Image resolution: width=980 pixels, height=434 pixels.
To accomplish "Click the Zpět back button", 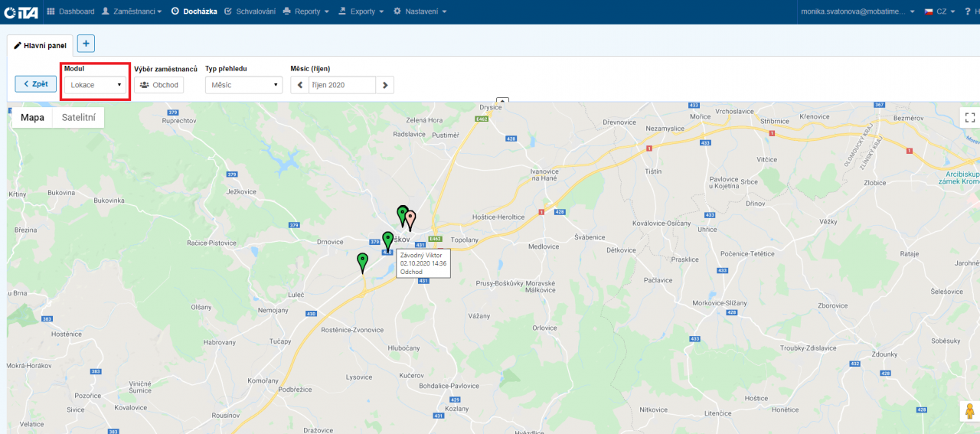I will point(35,84).
